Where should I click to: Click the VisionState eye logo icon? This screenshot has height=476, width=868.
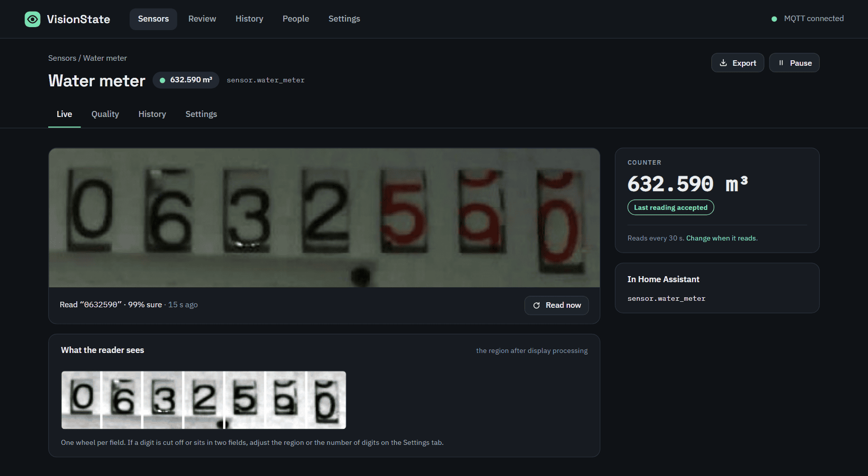pos(33,19)
